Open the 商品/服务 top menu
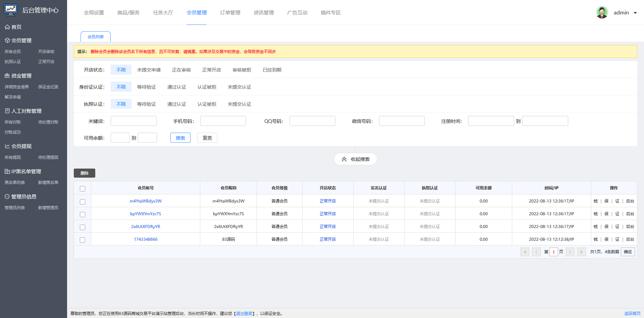Screen dimensions: 644x318 coord(128,12)
